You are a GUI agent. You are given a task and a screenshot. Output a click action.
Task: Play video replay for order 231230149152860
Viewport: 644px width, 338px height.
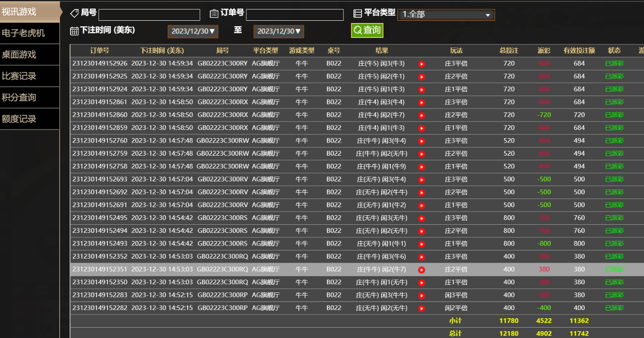(422, 116)
